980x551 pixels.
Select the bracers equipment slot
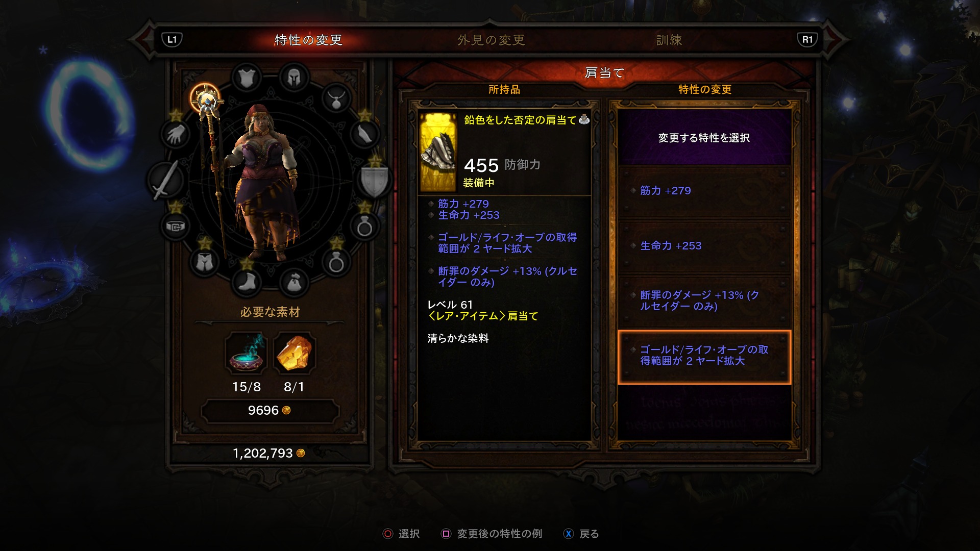pos(364,134)
